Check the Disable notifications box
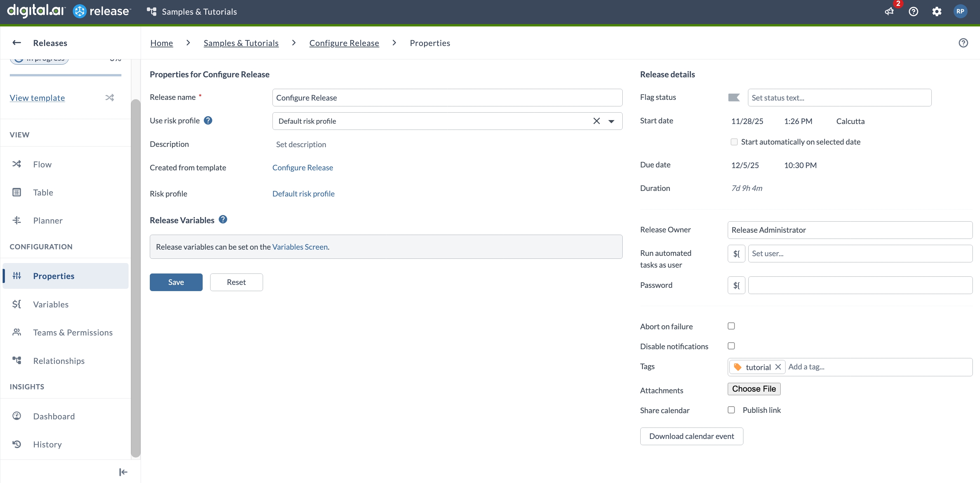 731,346
